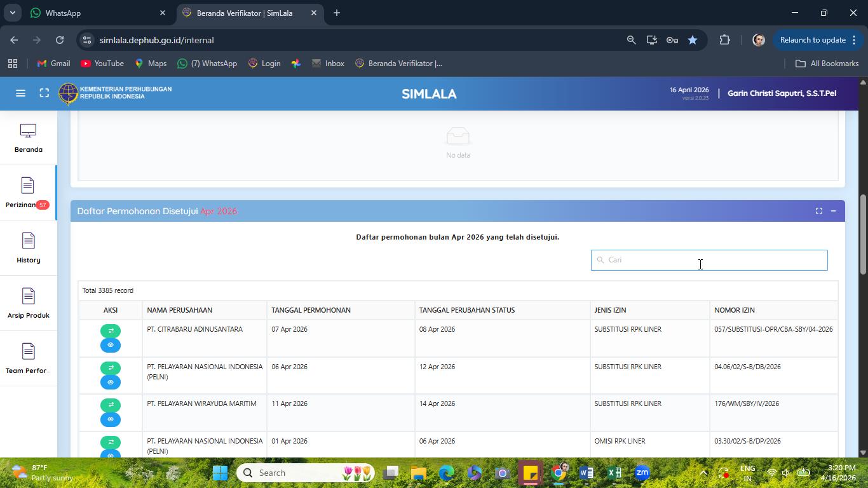Screen dimensions: 868x488
Task: Open the History sidebar section
Action: (28, 248)
